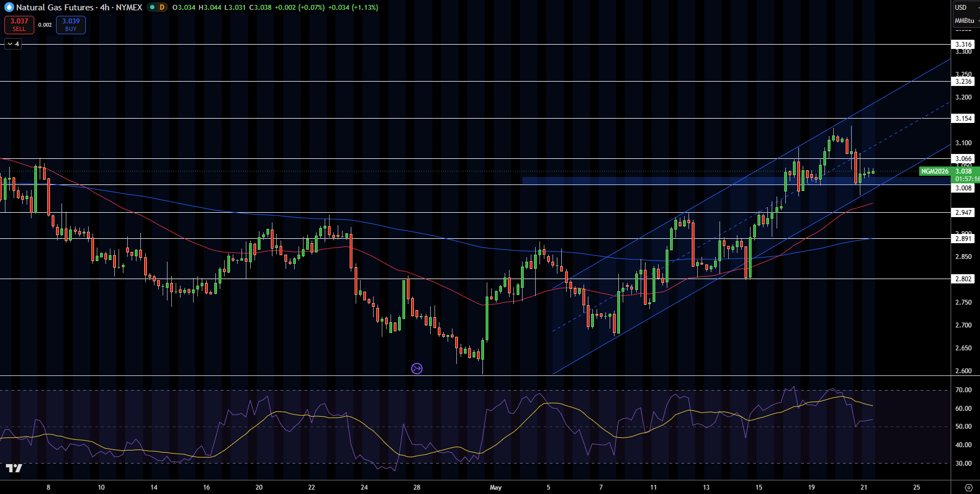The width and height of the screenshot is (980, 494).
Task: Click the May label on time axis
Action: pos(495,487)
